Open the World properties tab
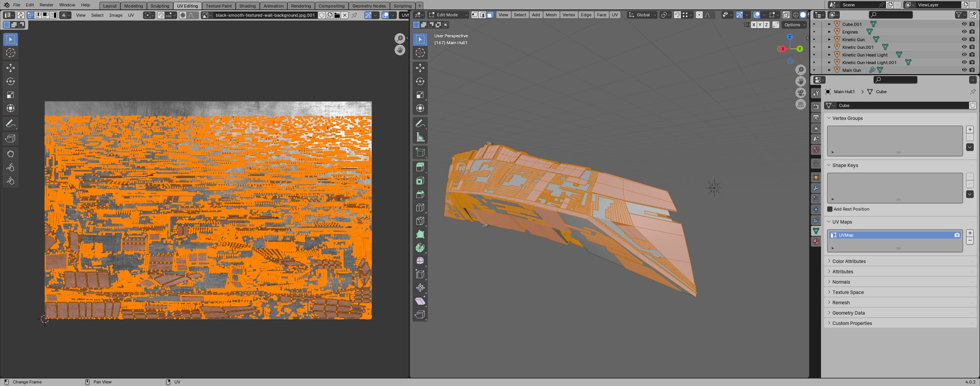This screenshot has height=386, width=980. click(x=816, y=150)
